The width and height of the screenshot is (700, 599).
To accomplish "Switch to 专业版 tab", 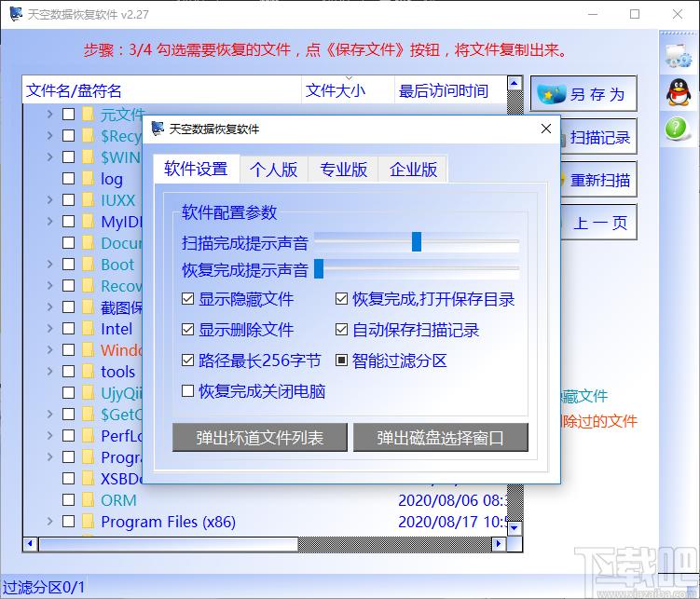I will [x=343, y=170].
